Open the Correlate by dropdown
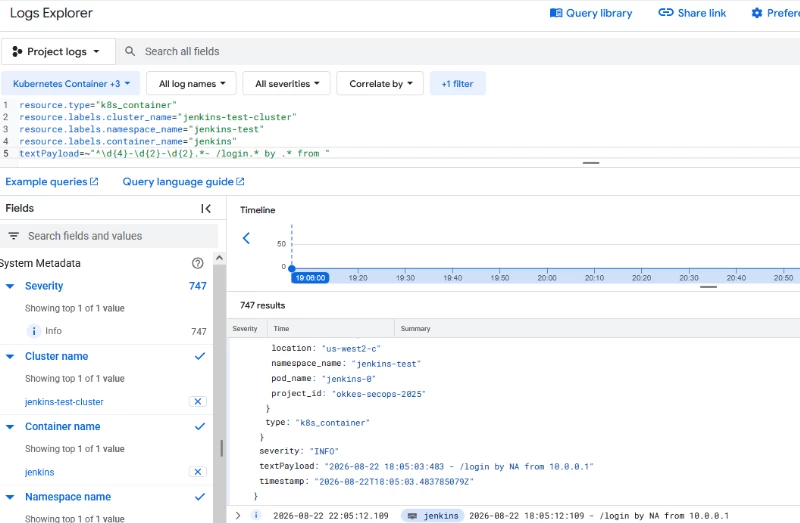 (x=380, y=84)
